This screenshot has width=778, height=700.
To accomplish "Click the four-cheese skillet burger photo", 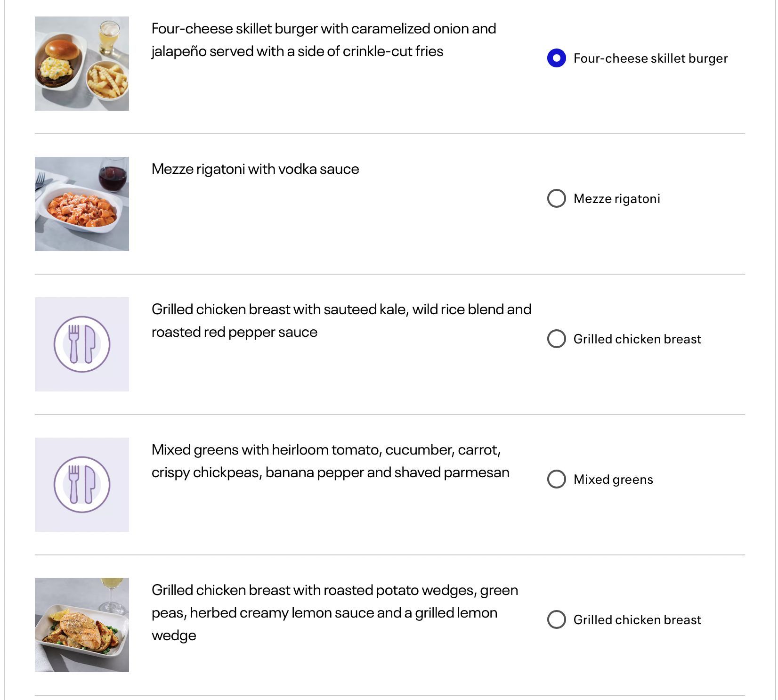I will point(81,64).
